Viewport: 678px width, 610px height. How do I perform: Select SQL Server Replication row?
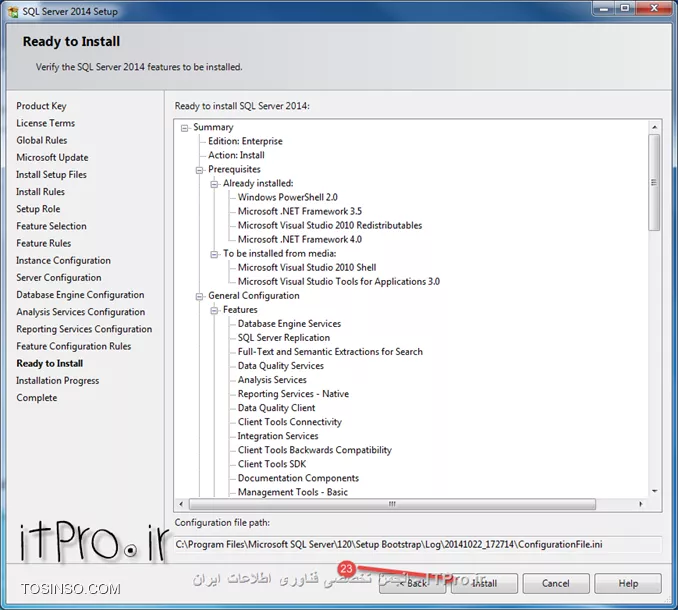[x=284, y=338]
